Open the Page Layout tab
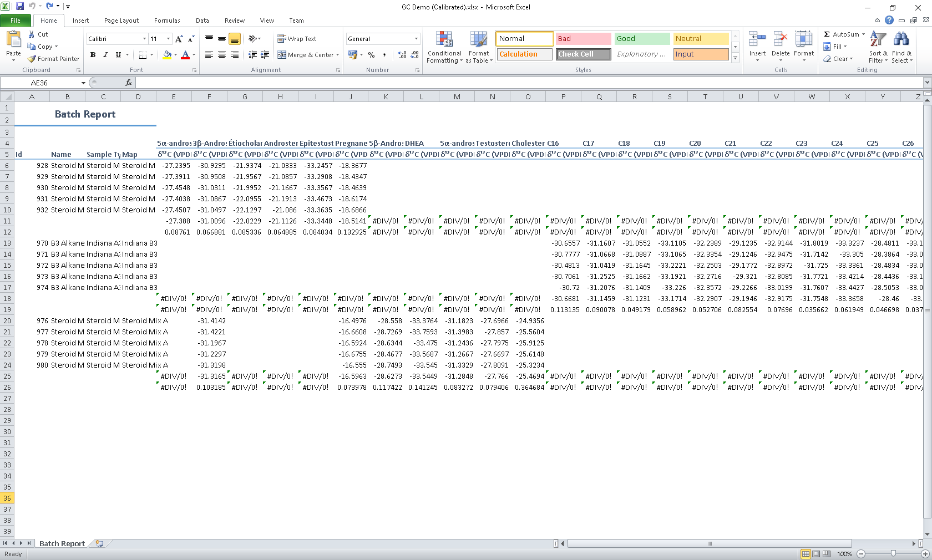Viewport: 932px width, 560px height. point(121,21)
